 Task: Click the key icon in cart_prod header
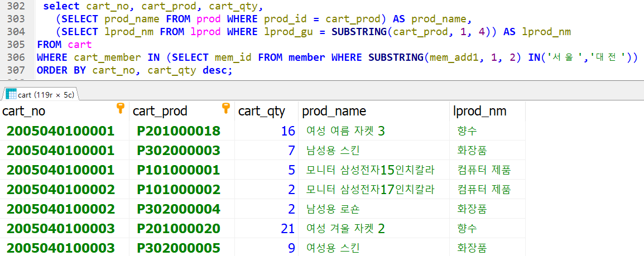pos(225,108)
